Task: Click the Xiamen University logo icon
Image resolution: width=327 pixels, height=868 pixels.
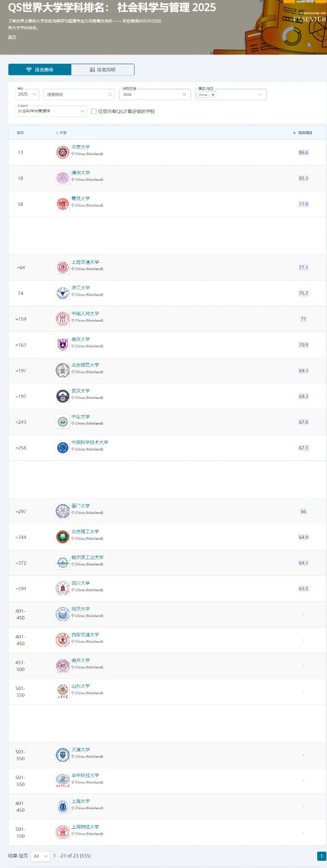Action: pyautogui.click(x=62, y=510)
